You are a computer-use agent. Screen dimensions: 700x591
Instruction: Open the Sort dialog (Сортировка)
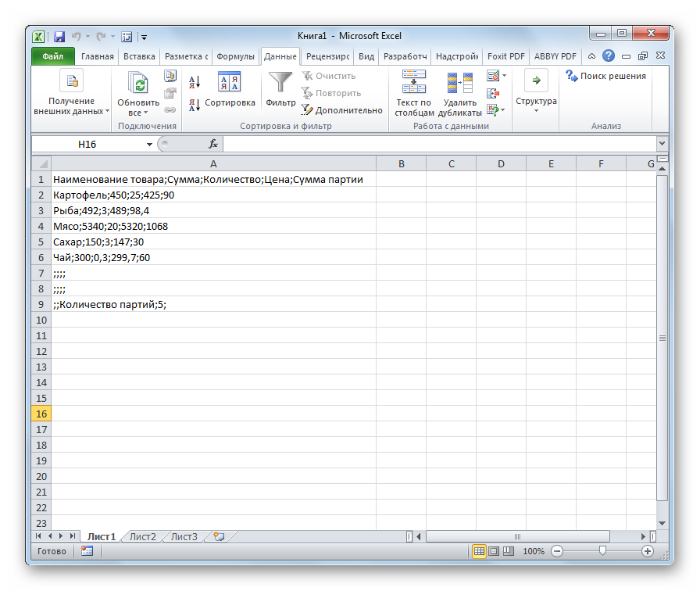point(229,90)
